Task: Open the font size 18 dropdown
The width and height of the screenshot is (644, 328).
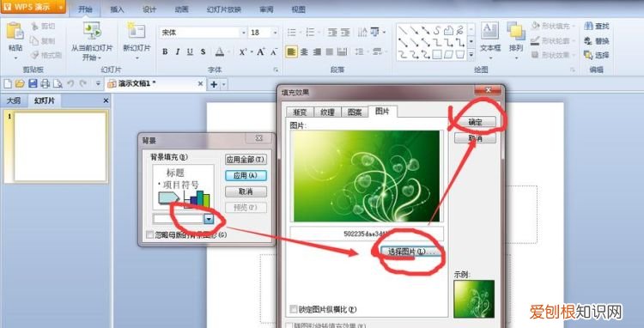Action: coord(275,33)
